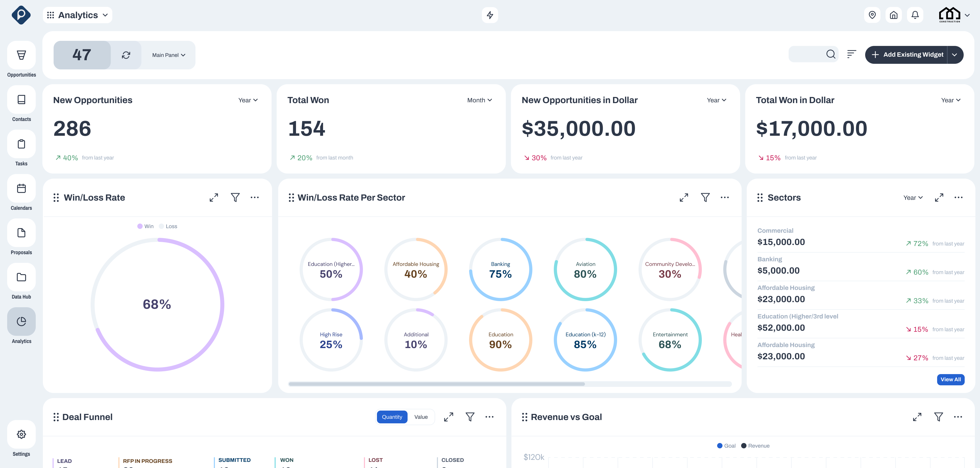Switch Deal Funnel to Value mode

point(421,417)
